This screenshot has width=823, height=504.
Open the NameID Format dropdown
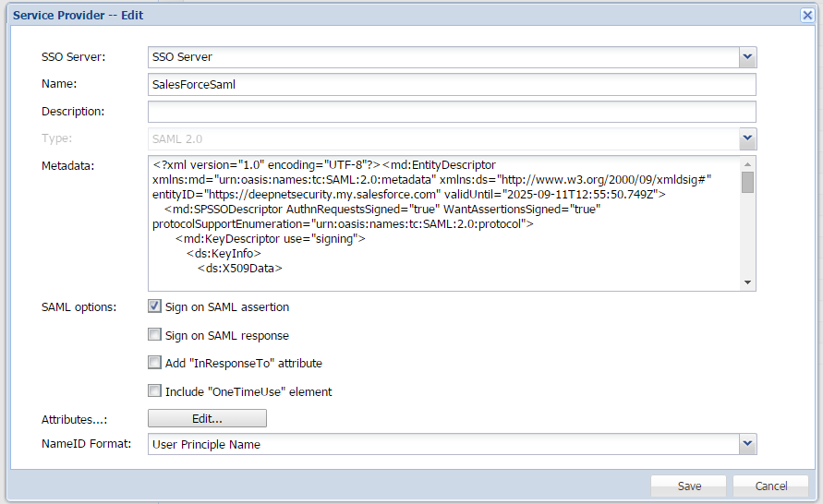tap(747, 445)
